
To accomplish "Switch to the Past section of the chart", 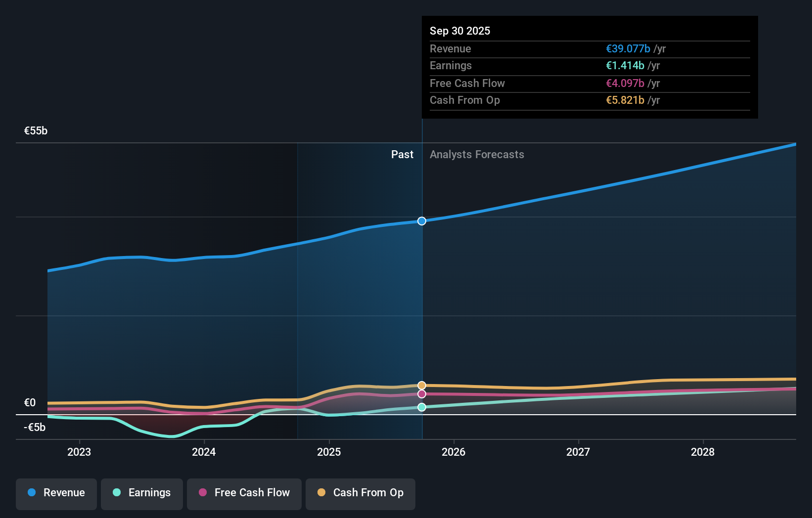I will pyautogui.click(x=402, y=154).
